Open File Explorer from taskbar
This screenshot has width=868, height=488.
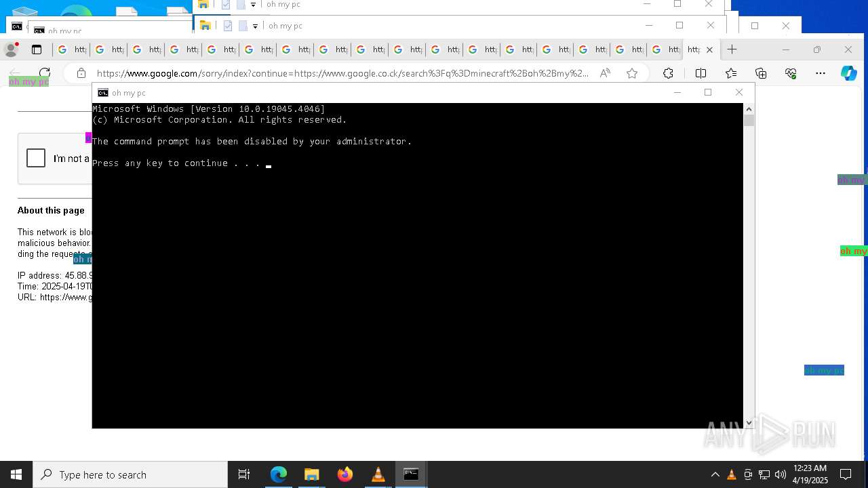[x=312, y=474]
